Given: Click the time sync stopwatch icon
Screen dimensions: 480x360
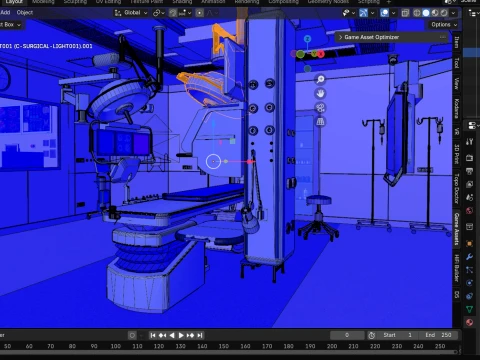Looking at the screenshot, I should pos(371,335).
